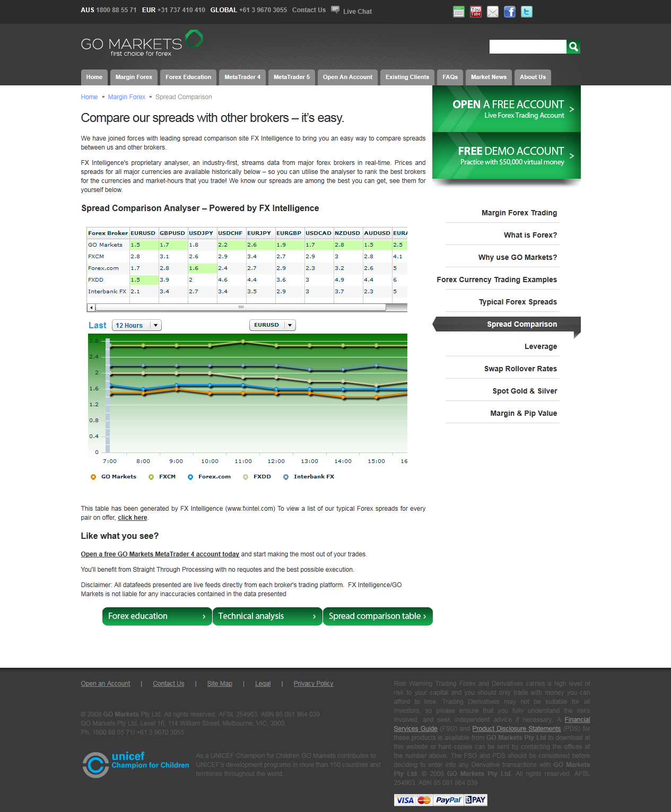Open the calendar icon in top bar
The width and height of the screenshot is (671, 812).
[x=459, y=12]
